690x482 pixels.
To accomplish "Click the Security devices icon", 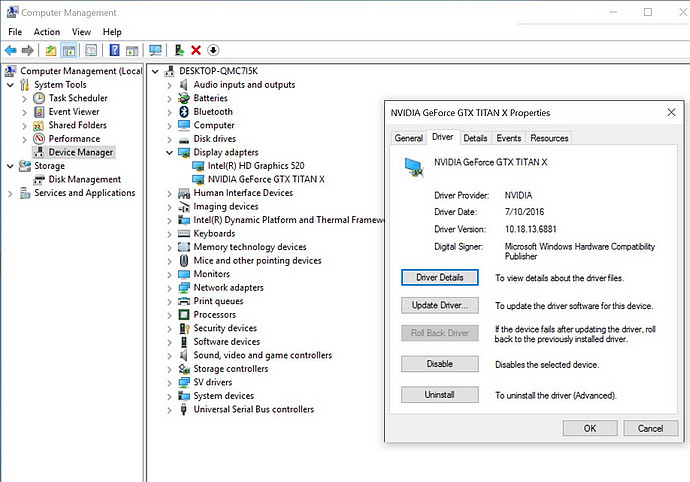I will [184, 328].
